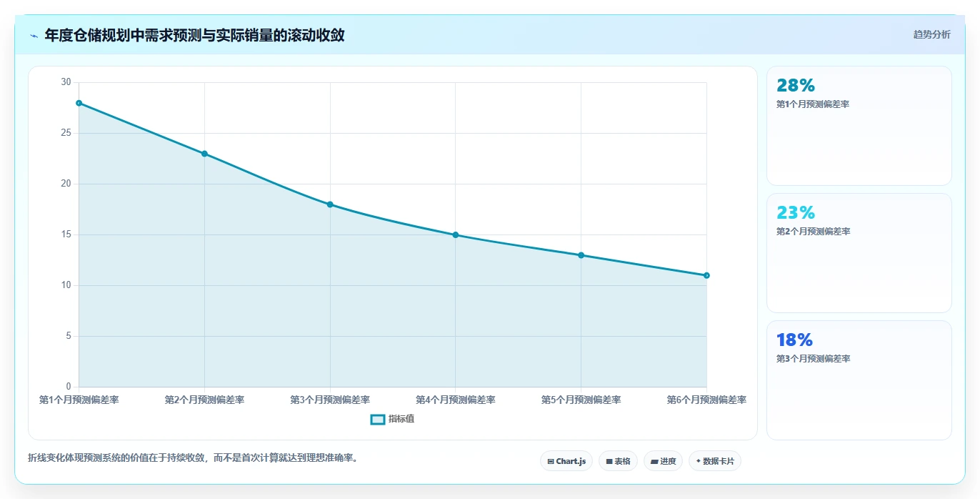980x499 pixels.
Task: Click the 表格 tag chip
Action: (618, 461)
